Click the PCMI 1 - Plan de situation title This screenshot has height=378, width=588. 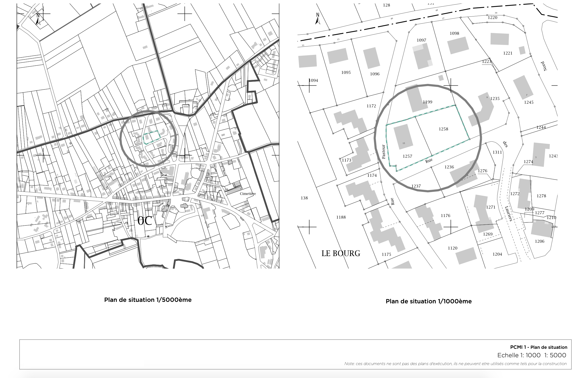pos(539,347)
